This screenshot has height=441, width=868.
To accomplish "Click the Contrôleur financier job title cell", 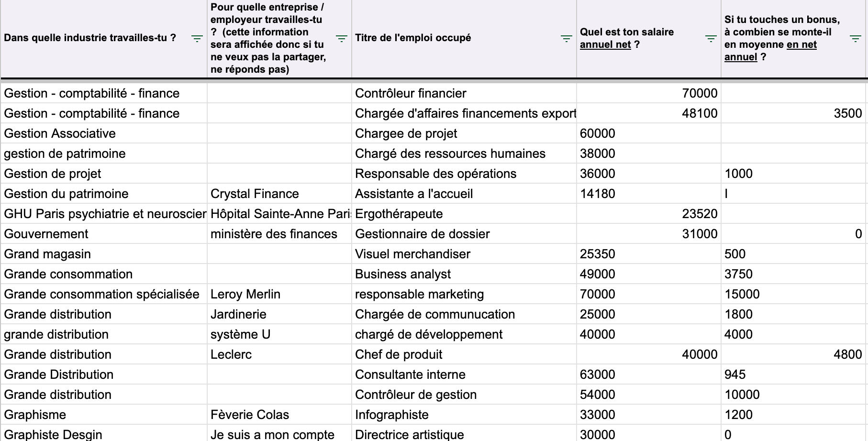I will click(x=464, y=93).
